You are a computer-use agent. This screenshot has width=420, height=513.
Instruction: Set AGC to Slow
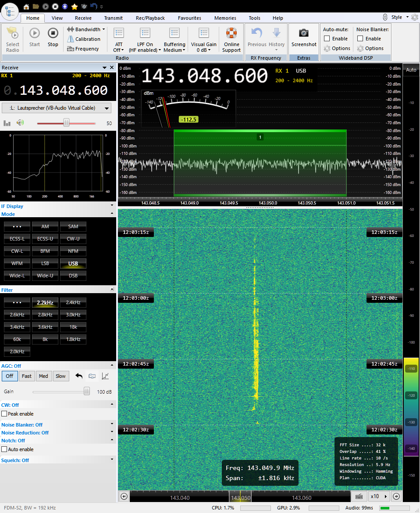coord(61,376)
